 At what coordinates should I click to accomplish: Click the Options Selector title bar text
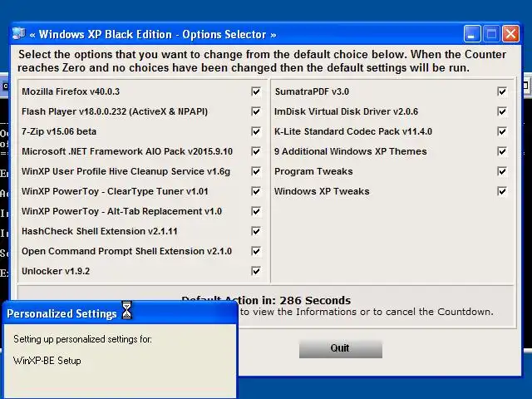153,34
